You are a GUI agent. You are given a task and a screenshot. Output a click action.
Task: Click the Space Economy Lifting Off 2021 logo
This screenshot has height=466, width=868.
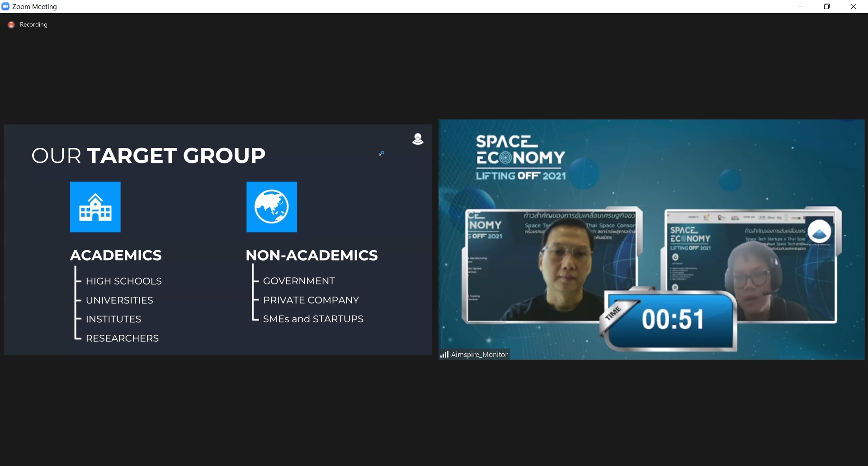520,157
